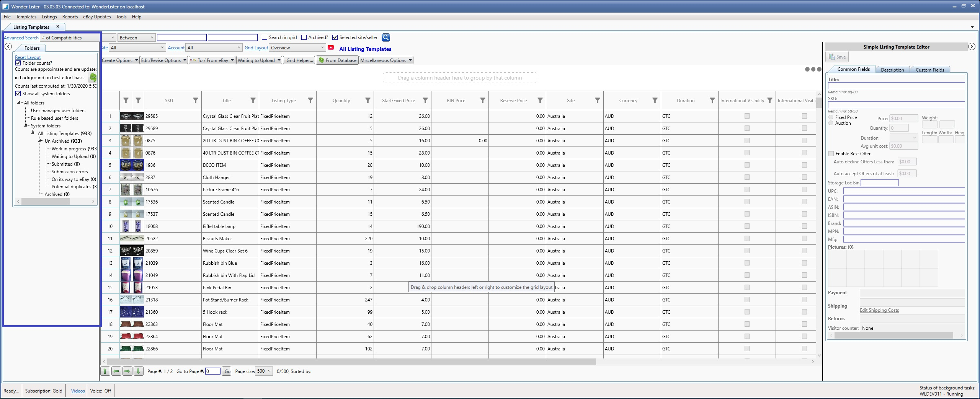Click the Reset Layout link

[28, 57]
